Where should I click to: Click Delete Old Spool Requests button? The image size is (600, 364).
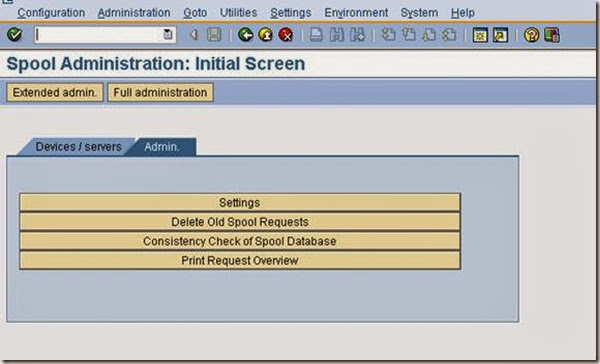pos(240,222)
